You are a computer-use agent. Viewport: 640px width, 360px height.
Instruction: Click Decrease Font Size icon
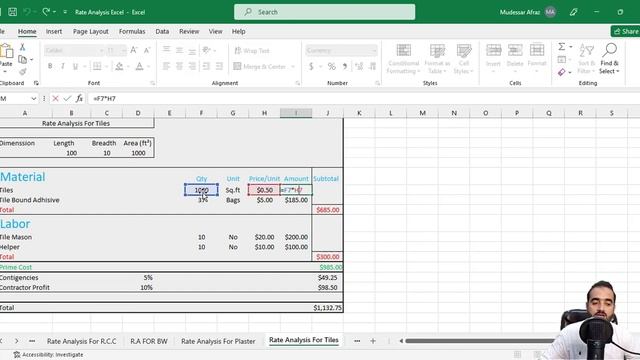(x=147, y=50)
